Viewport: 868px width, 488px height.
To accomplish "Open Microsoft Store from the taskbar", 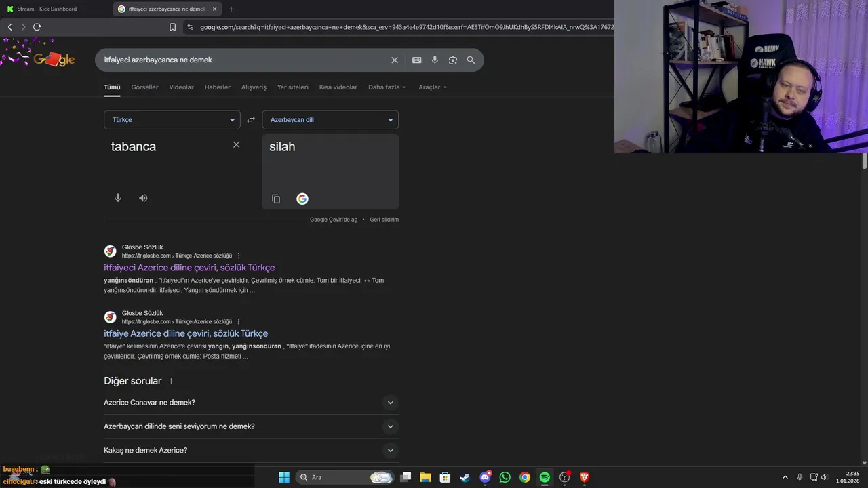I will (445, 477).
